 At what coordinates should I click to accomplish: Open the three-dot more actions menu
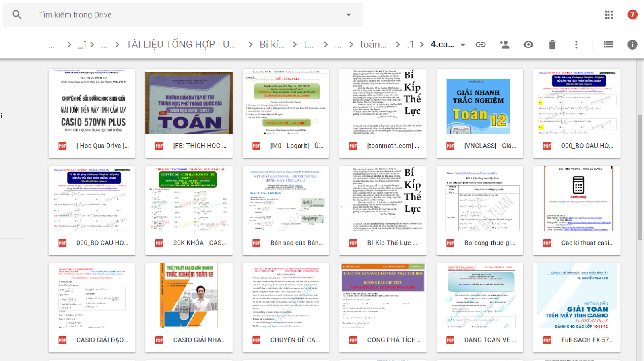point(576,45)
